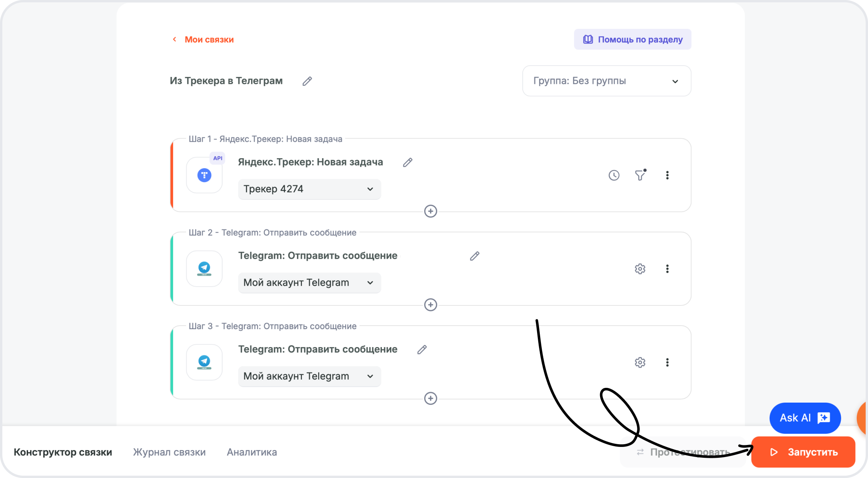The width and height of the screenshot is (868, 478).
Task: Open filter funnel icon in Step 1
Action: (x=640, y=175)
